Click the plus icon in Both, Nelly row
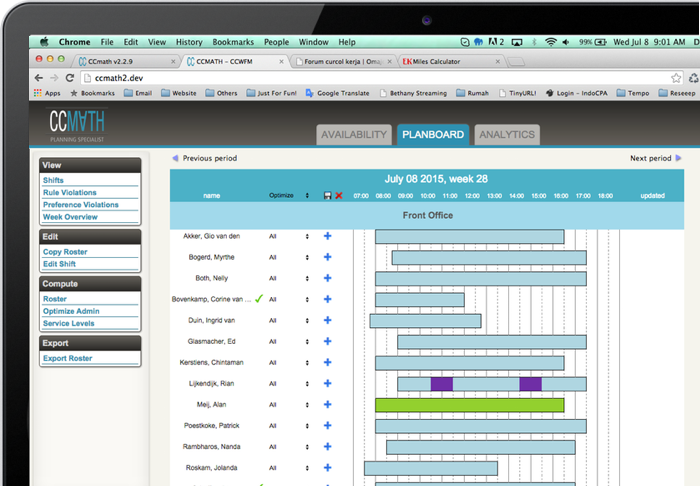The image size is (700, 486). click(x=327, y=278)
